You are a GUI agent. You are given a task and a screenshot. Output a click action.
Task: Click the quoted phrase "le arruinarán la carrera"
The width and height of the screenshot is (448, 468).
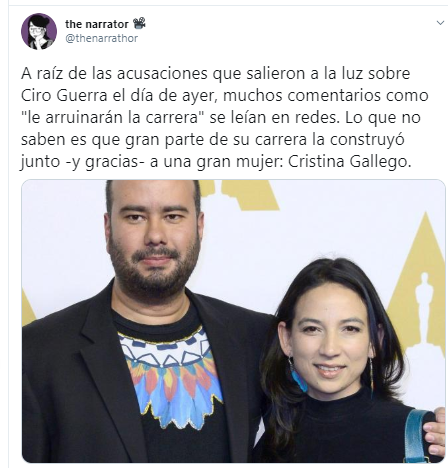113,118
